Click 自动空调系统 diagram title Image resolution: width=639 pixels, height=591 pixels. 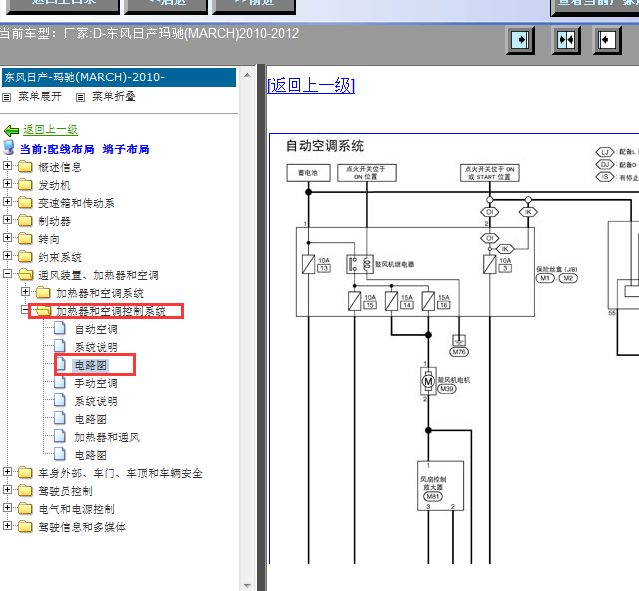[x=325, y=146]
